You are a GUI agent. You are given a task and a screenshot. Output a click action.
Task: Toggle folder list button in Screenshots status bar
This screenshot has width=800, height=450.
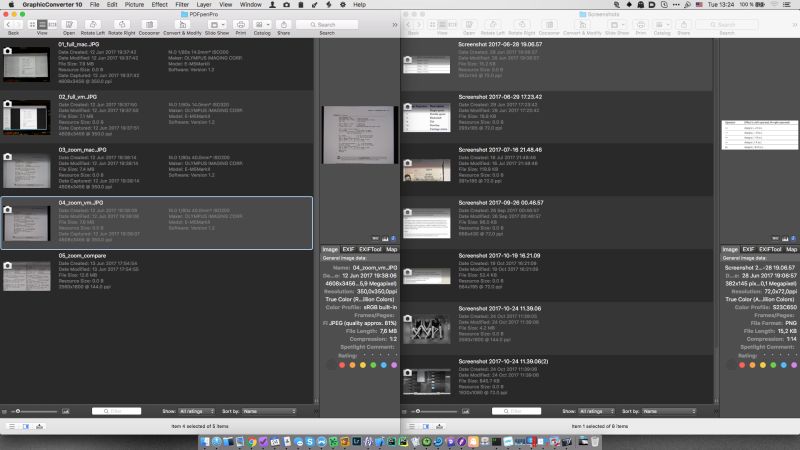click(412, 426)
